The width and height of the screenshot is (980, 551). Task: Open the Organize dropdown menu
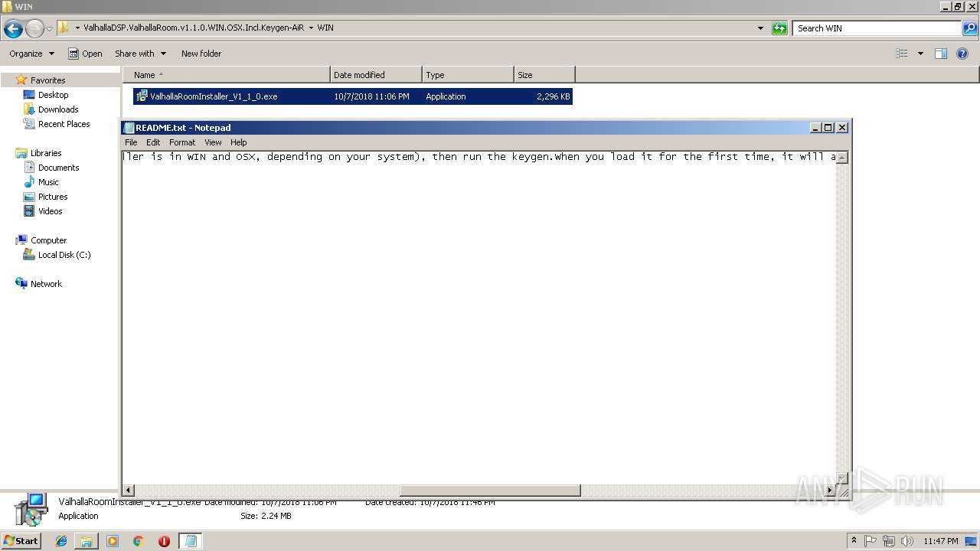tap(32, 54)
